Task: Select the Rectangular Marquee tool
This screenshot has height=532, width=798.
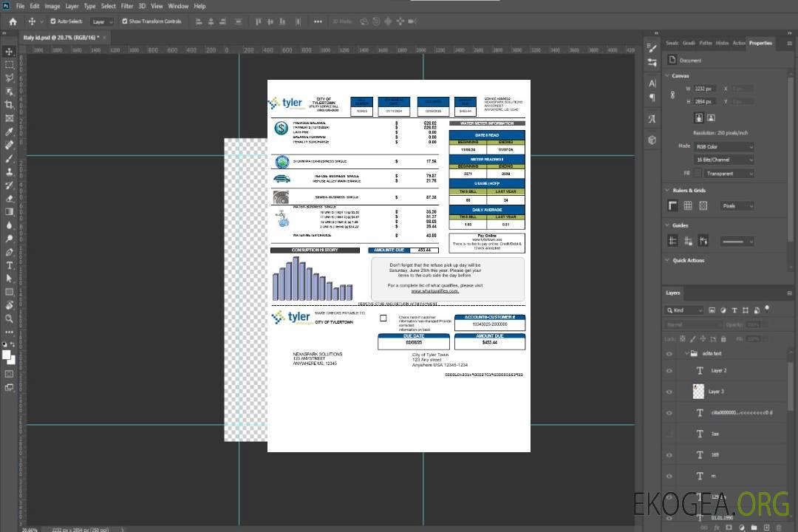Action: [x=9, y=65]
